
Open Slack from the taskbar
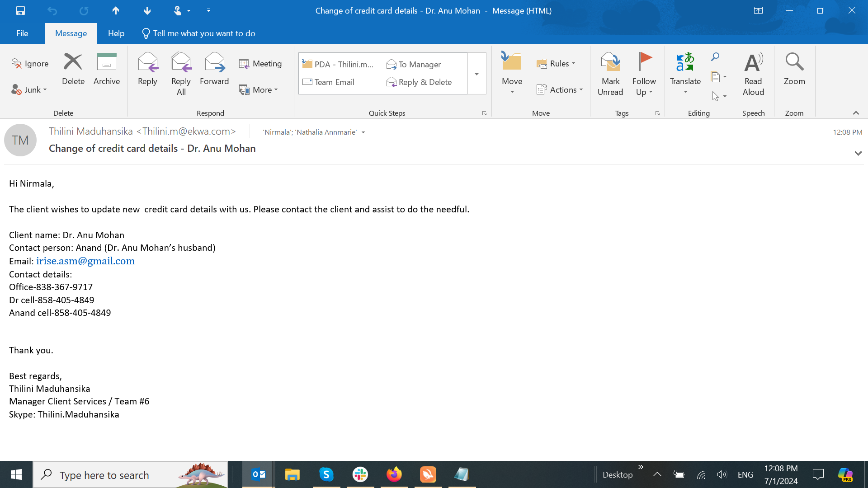[360, 474]
